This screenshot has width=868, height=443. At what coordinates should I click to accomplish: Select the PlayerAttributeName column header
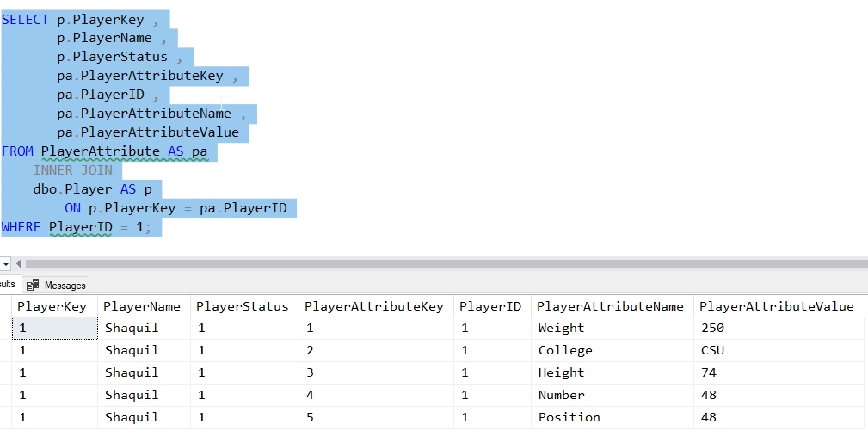611,306
